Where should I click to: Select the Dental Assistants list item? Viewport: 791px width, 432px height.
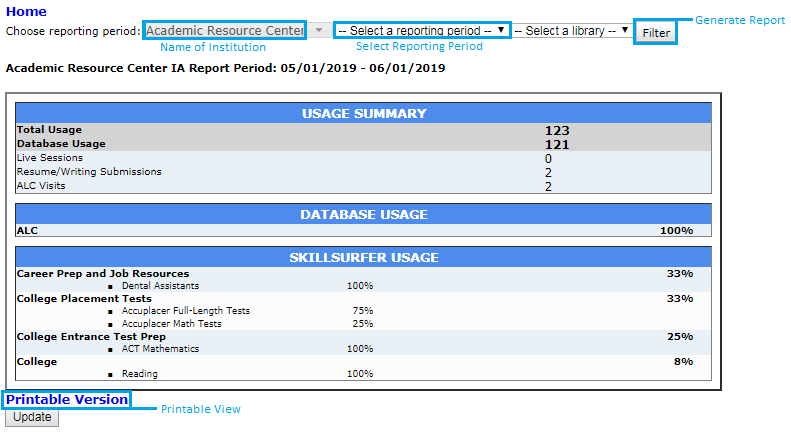pyautogui.click(x=160, y=286)
